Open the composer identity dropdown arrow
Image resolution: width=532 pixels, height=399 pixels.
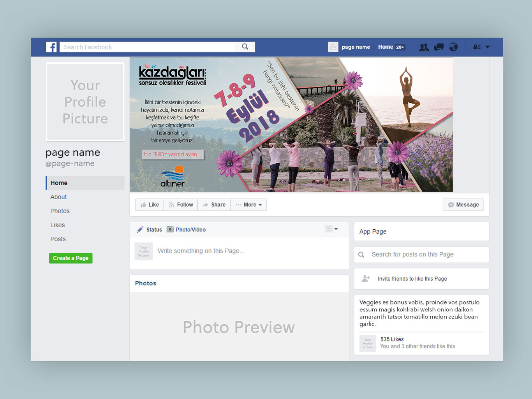coord(336,229)
